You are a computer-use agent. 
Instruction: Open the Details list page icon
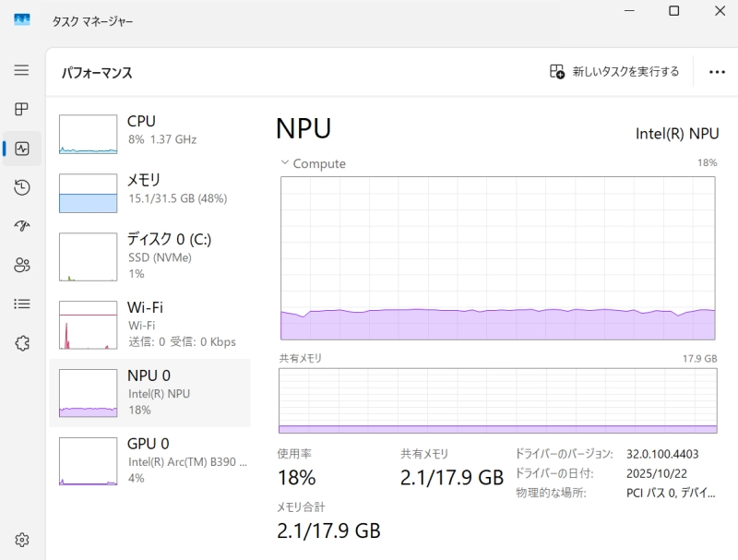coord(21,304)
